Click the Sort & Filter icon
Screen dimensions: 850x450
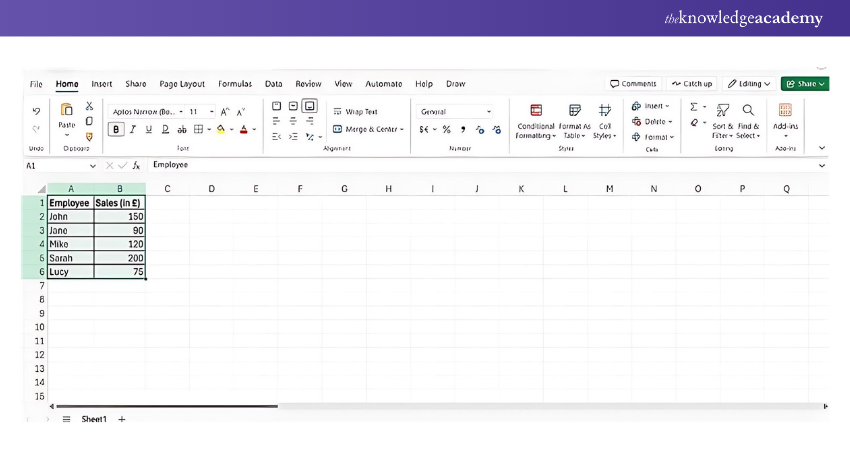click(722, 110)
